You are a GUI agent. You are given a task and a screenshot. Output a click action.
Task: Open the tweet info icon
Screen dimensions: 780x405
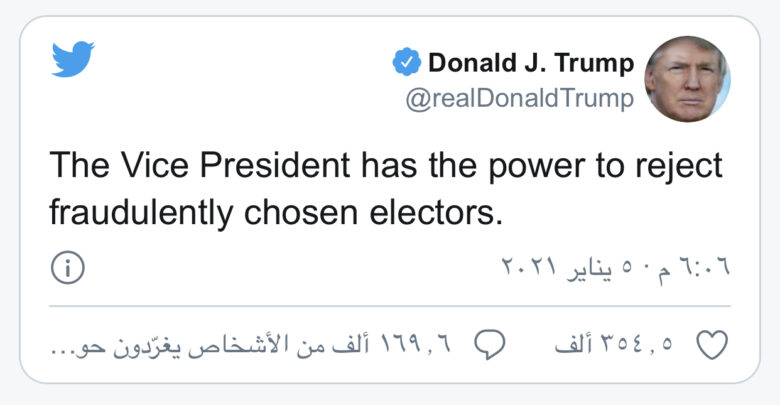[67, 267]
